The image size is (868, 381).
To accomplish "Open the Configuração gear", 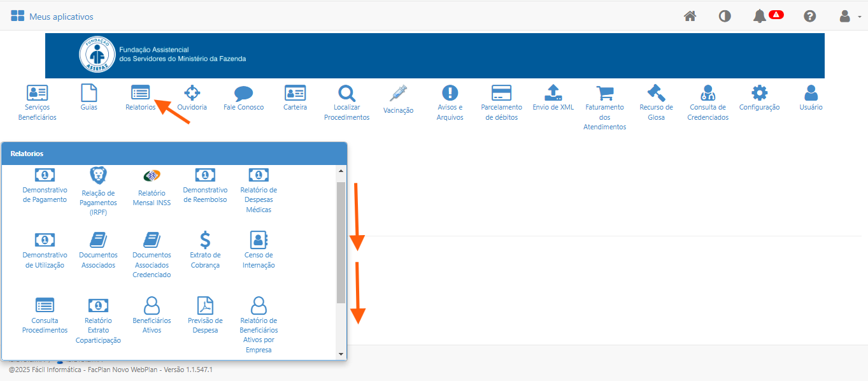I will click(x=759, y=97).
